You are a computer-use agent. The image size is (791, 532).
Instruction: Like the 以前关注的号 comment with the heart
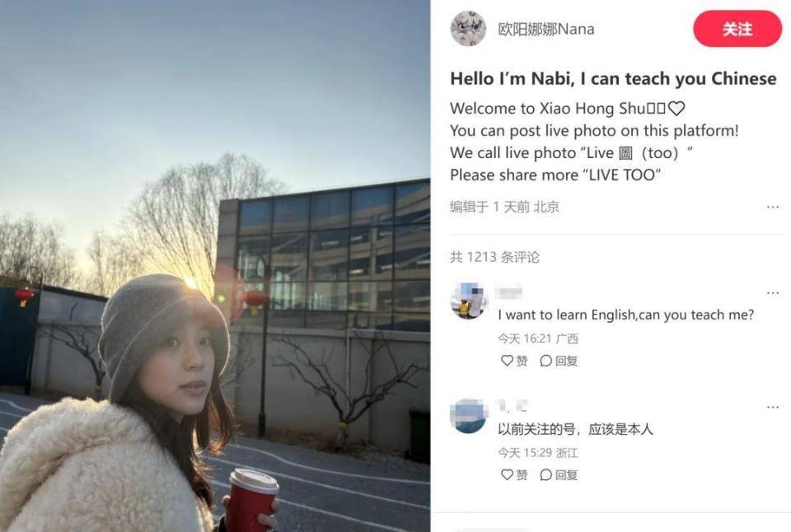(x=514, y=474)
